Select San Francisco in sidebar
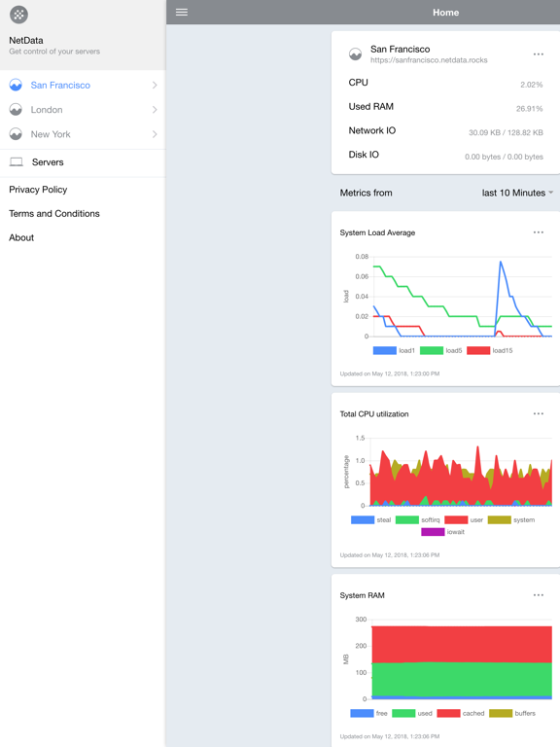This screenshot has height=747, width=560. click(x=83, y=85)
